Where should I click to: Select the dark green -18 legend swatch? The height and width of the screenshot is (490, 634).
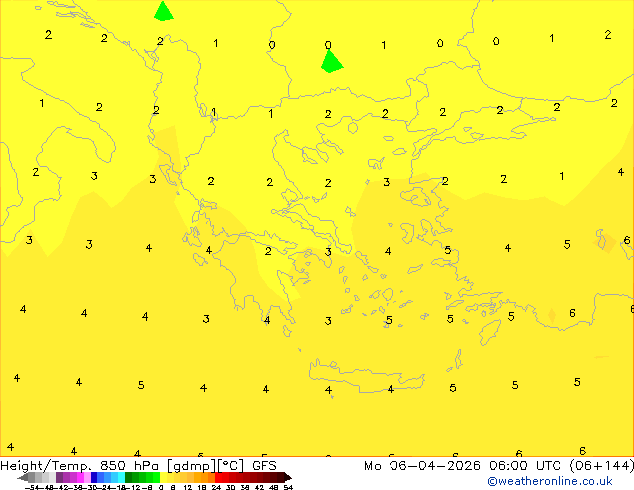pyautogui.click(x=128, y=477)
